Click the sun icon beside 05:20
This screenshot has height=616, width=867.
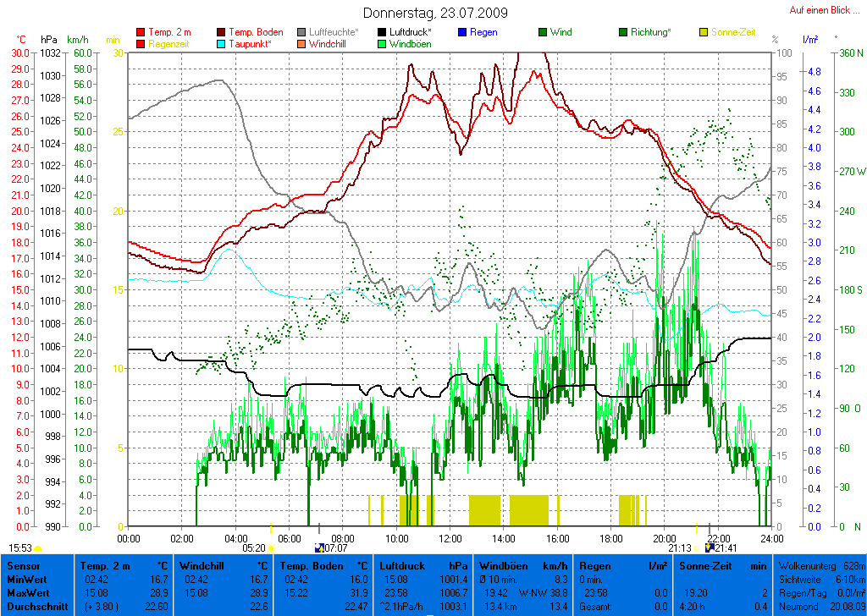[x=273, y=548]
